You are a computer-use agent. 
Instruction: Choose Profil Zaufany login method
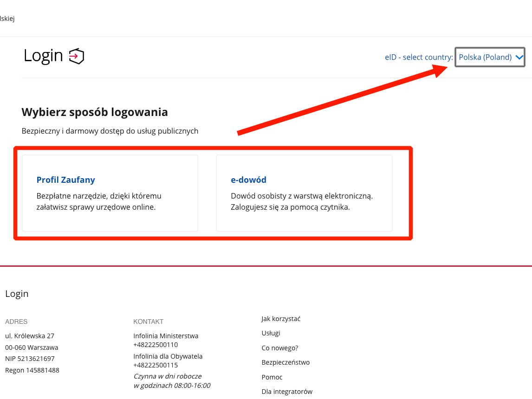coord(65,180)
